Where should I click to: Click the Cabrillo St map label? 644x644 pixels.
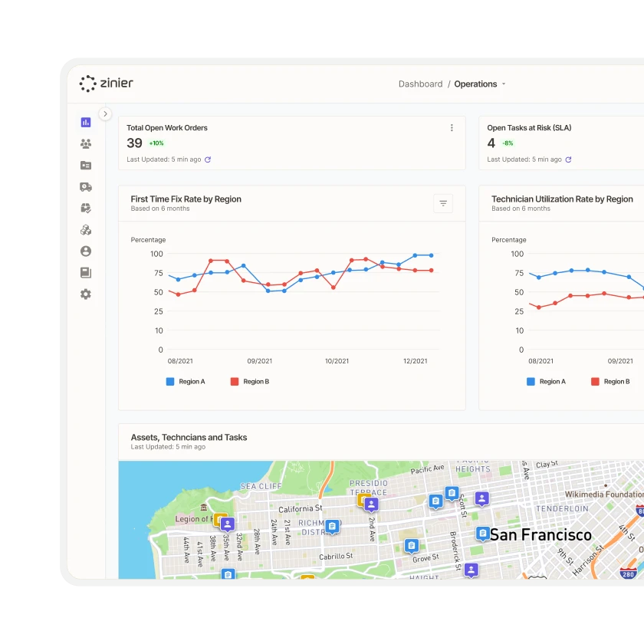tap(336, 556)
